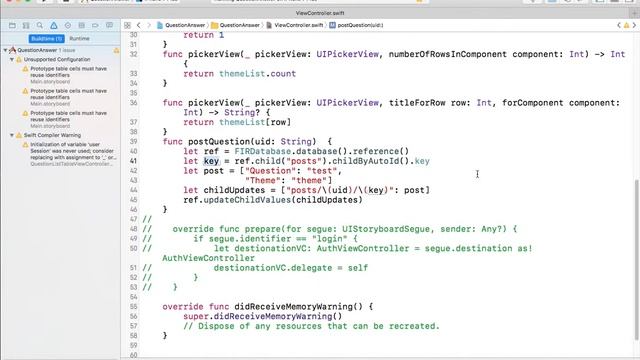
Task: Click AuthViewController on the wrapped comment line
Action: tap(208, 258)
